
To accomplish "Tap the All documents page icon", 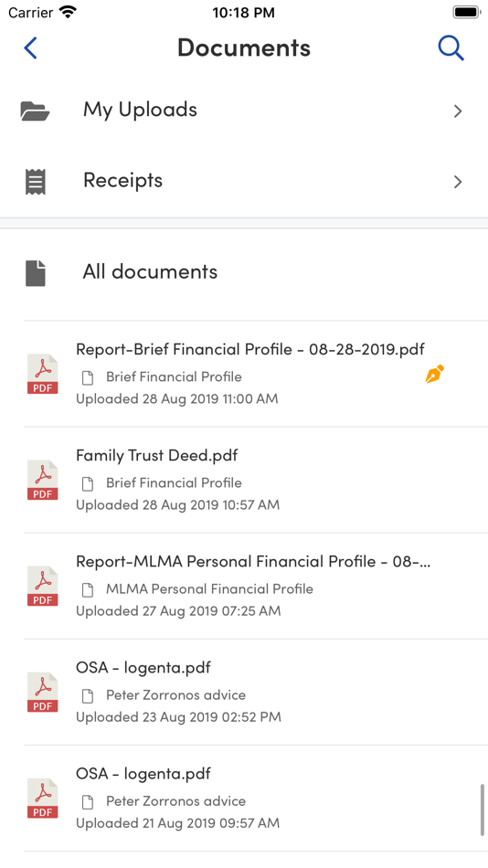I will 36,273.
